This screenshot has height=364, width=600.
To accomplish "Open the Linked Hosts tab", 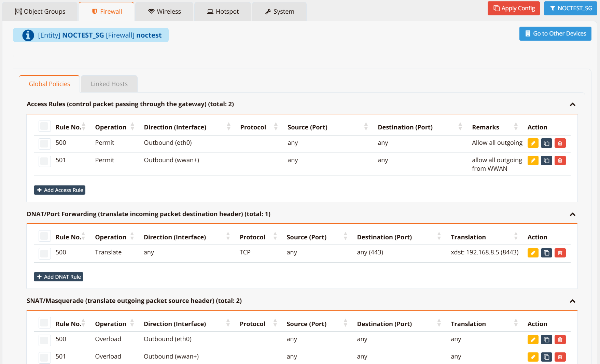I will point(109,84).
